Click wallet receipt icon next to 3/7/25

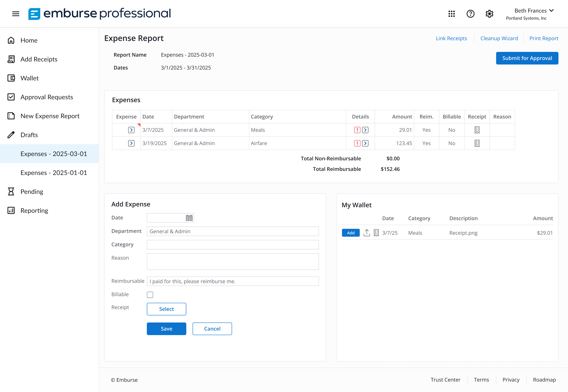[x=376, y=233]
